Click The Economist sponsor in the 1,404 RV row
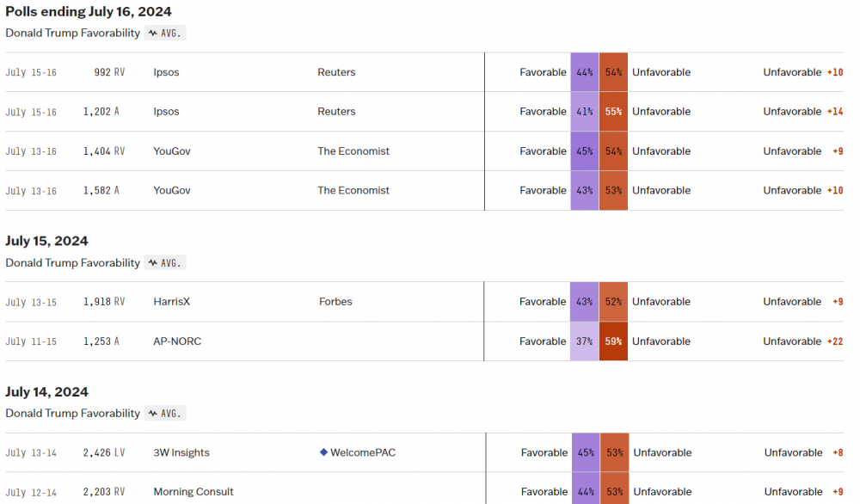Screen dimensions: 860x504 click(353, 151)
